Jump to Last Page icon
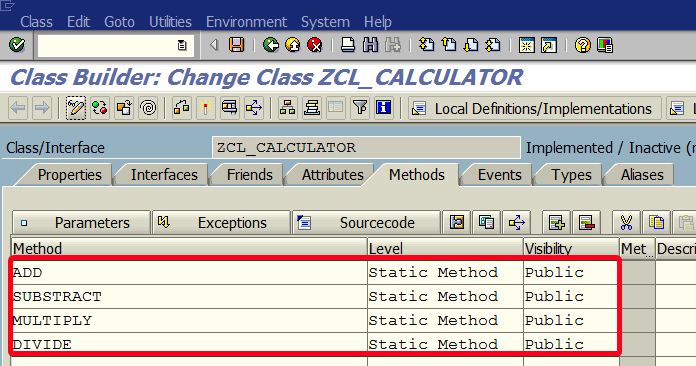696x366 pixels. coord(493,45)
